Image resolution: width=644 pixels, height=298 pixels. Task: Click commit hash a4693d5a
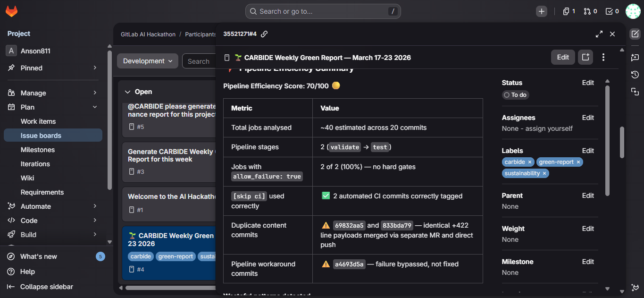click(349, 264)
